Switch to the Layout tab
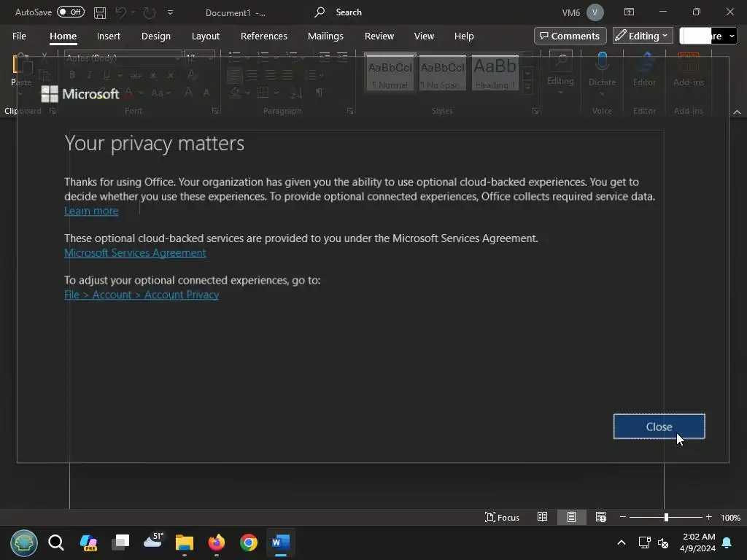 pos(205,36)
